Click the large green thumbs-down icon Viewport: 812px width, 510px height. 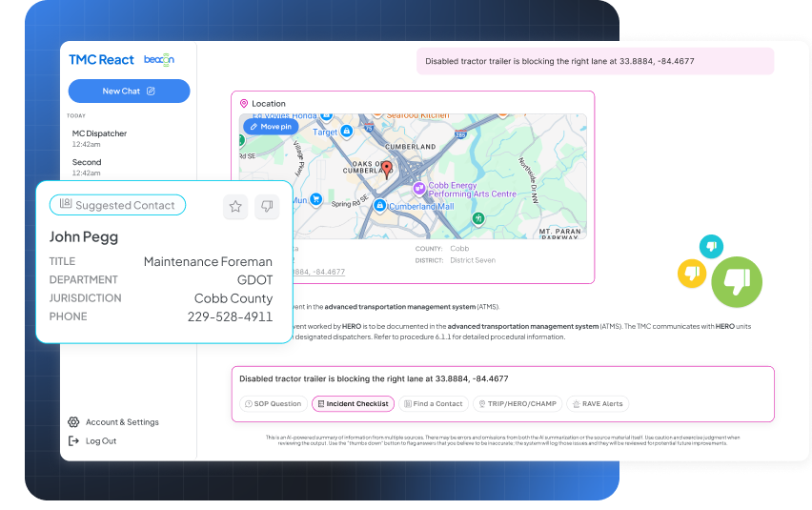pyautogui.click(x=737, y=282)
